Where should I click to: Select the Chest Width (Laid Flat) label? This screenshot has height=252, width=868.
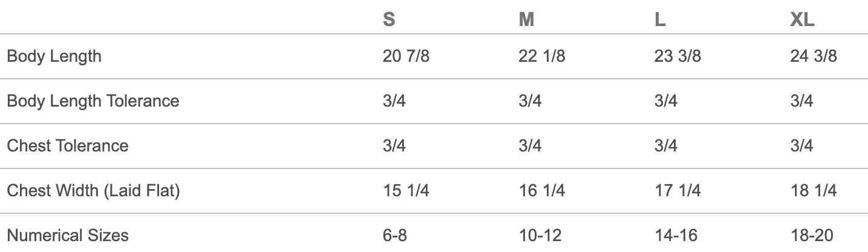coord(93,191)
